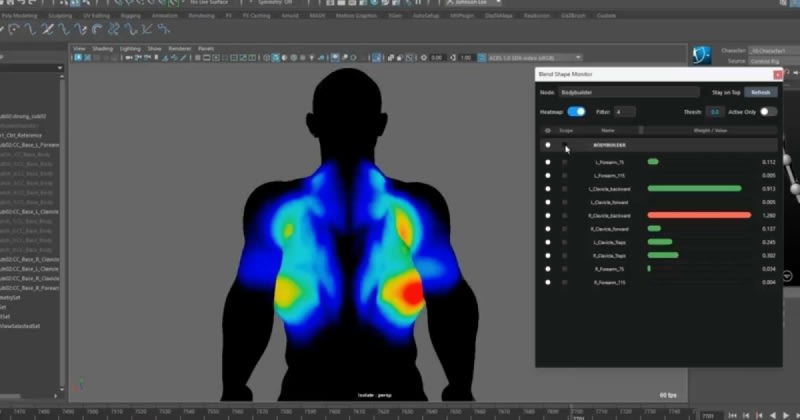
Task: Click the eye icon column header
Action: 547,130
